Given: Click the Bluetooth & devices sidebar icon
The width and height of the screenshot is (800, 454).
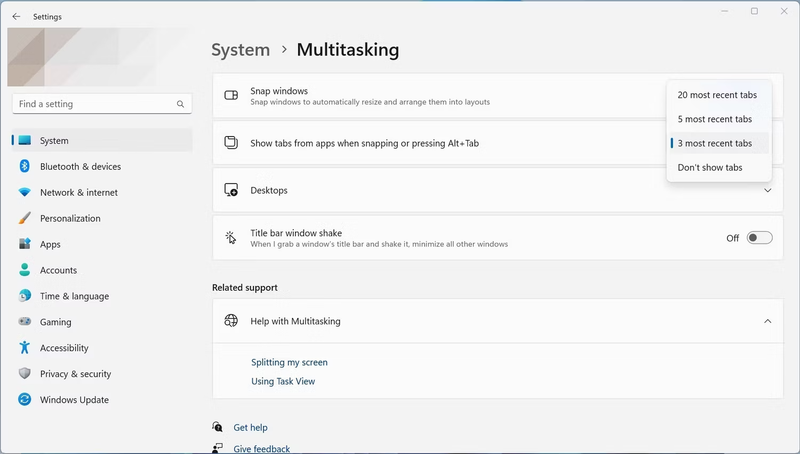Looking at the screenshot, I should point(24,167).
